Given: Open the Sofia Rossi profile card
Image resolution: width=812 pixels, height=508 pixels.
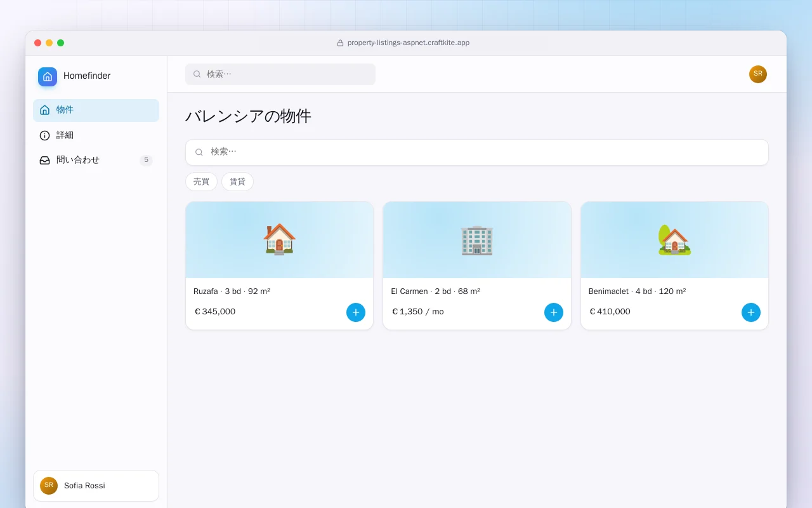Looking at the screenshot, I should 96,486.
